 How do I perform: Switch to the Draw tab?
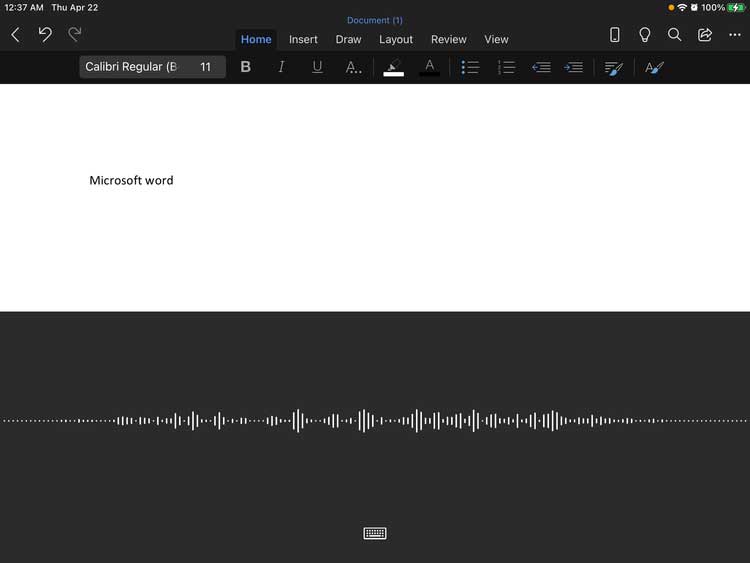coord(348,40)
